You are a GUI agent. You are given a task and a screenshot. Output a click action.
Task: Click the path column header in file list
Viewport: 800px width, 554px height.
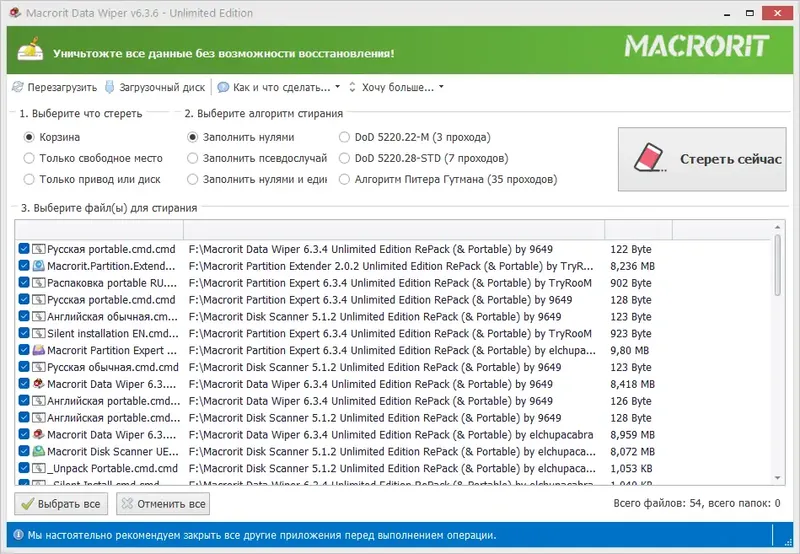coord(394,230)
